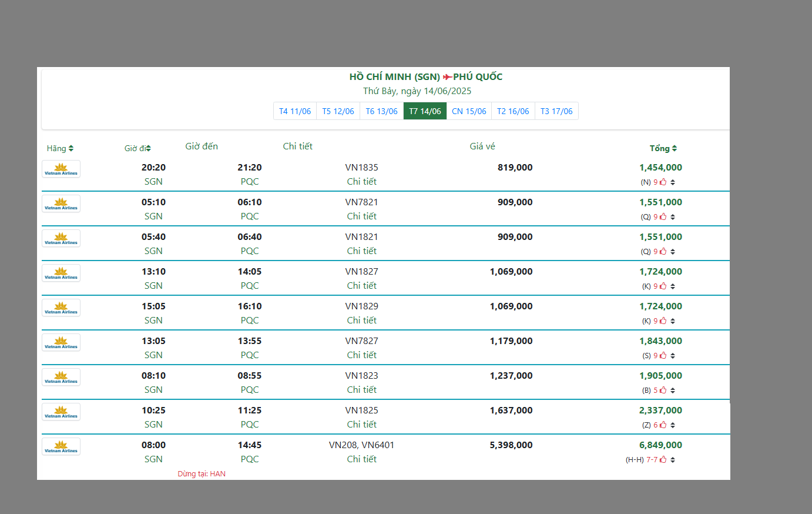Click thumbs-up icon on the 1,905,000 fare
812x514 pixels.
(x=663, y=390)
